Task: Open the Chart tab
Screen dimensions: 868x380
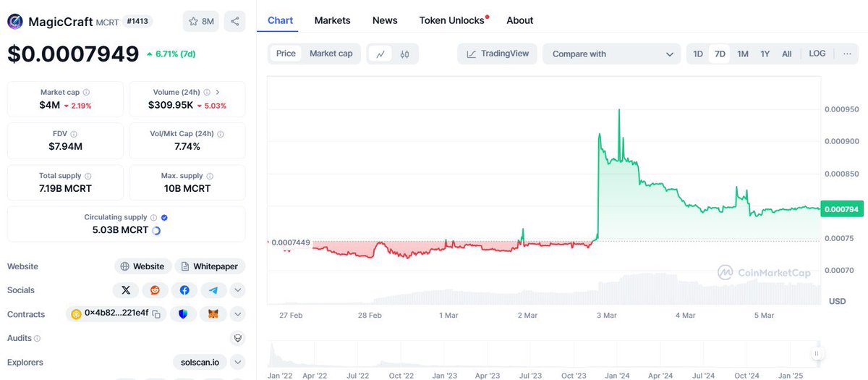Action: coord(281,20)
